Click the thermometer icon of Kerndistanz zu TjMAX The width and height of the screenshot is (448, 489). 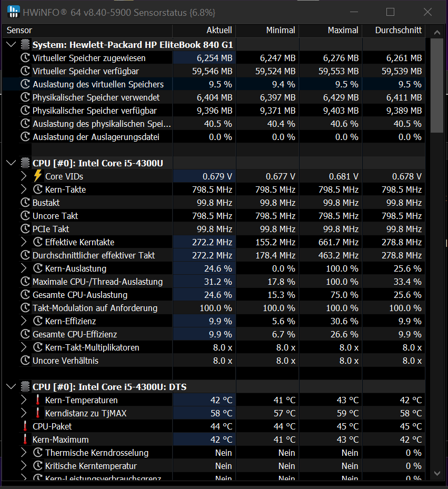coord(38,413)
